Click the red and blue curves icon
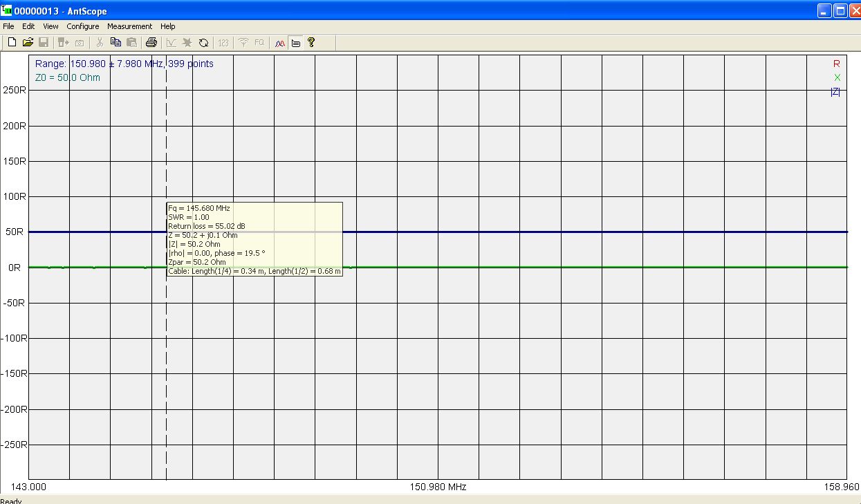 click(279, 42)
